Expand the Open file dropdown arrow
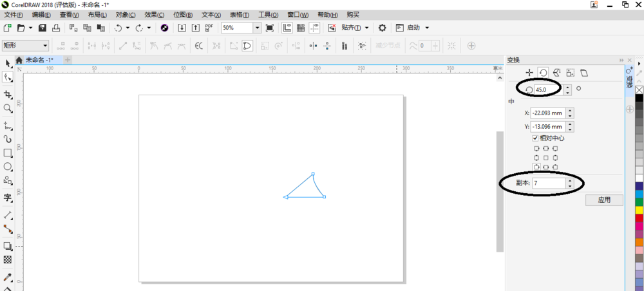 click(30, 28)
